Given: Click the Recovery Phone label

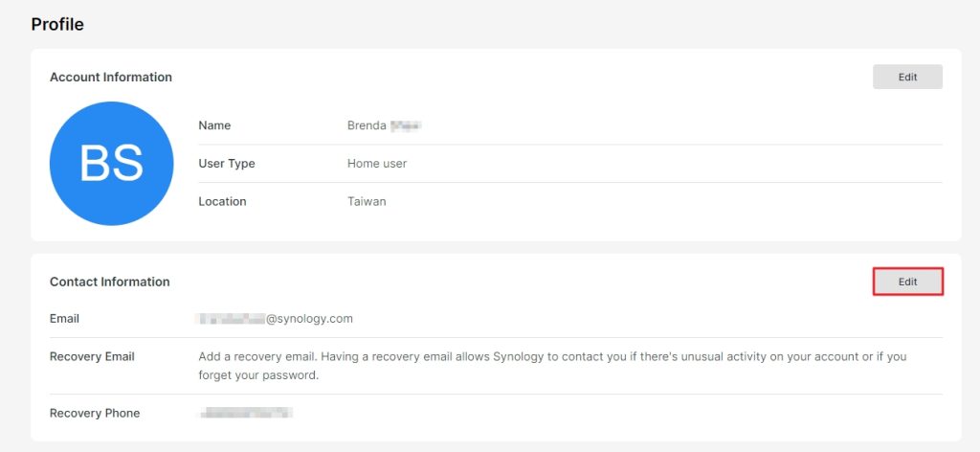Looking at the screenshot, I should click(95, 414).
